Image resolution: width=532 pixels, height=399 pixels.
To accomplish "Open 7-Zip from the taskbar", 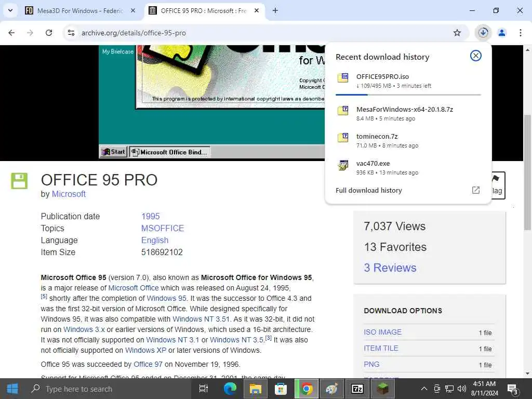I will 357,389.
